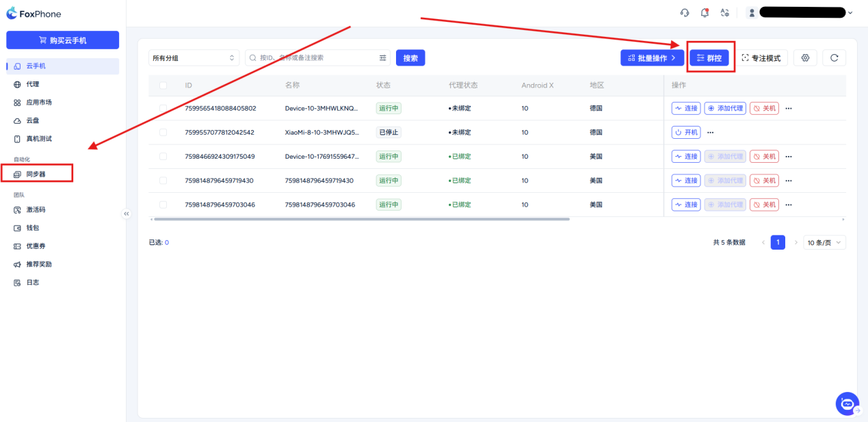This screenshot has width=868, height=422.
Task: Collapse the sidebar with the double-chevron
Action: point(127,214)
